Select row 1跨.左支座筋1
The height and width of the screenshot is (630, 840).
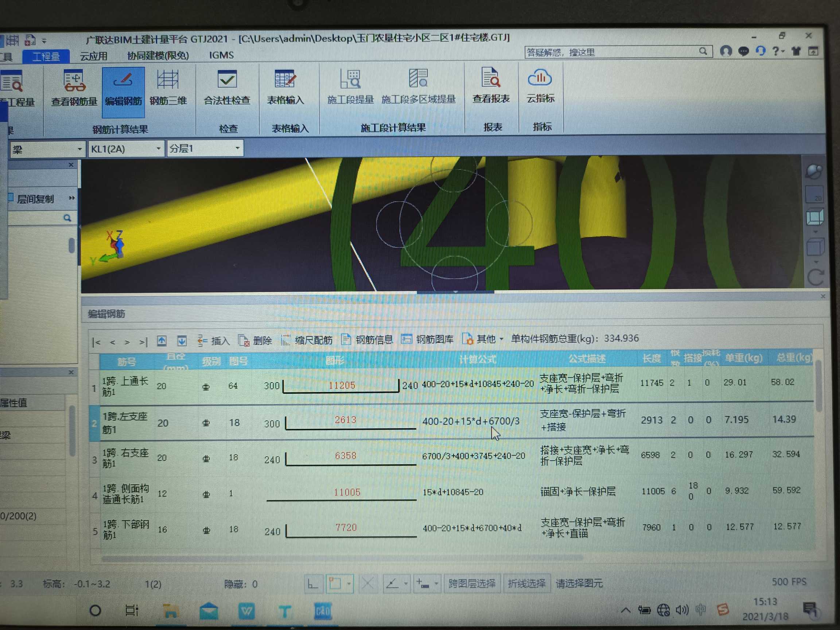(452, 421)
